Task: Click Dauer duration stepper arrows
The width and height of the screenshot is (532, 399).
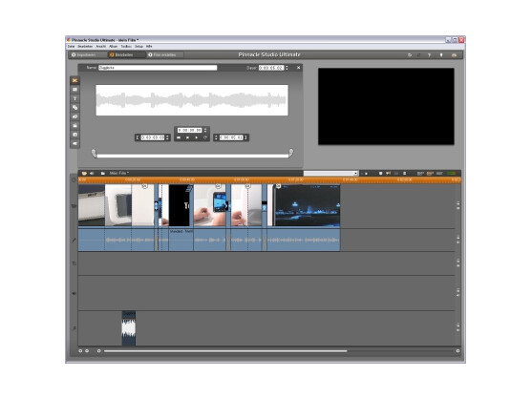Action: pos(287,68)
